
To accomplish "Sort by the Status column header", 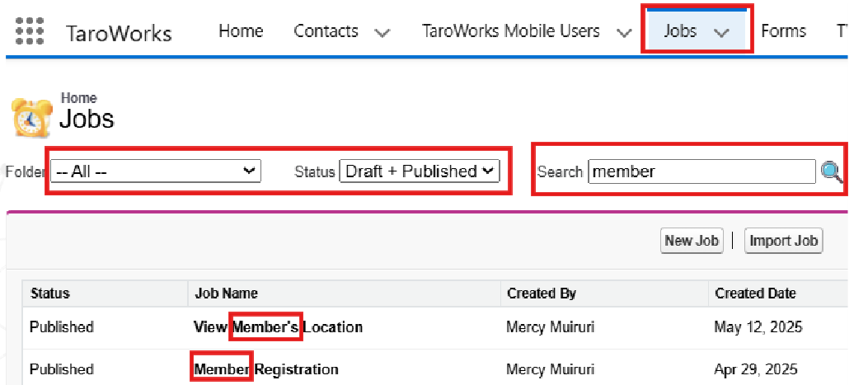I will 49,293.
